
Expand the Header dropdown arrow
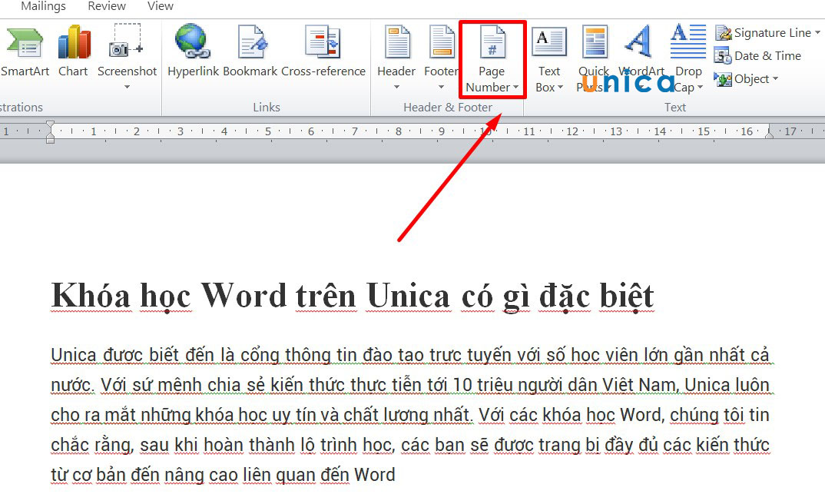(x=396, y=87)
